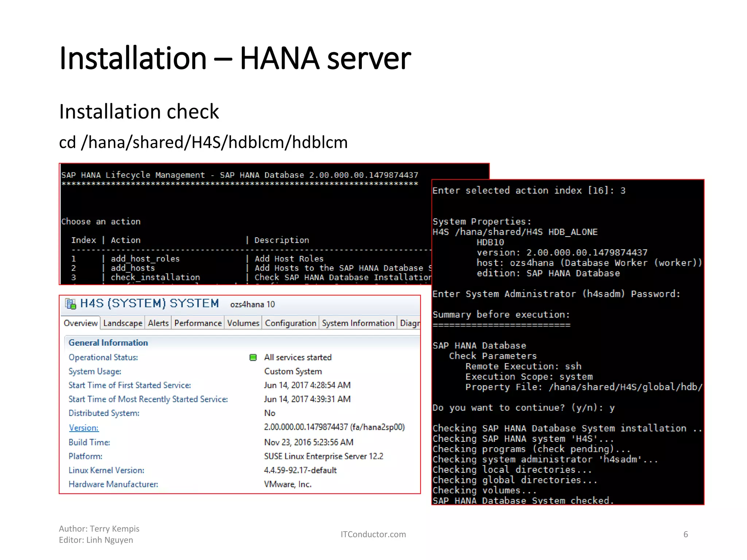Click the ITConductor.com footer text

[373, 534]
